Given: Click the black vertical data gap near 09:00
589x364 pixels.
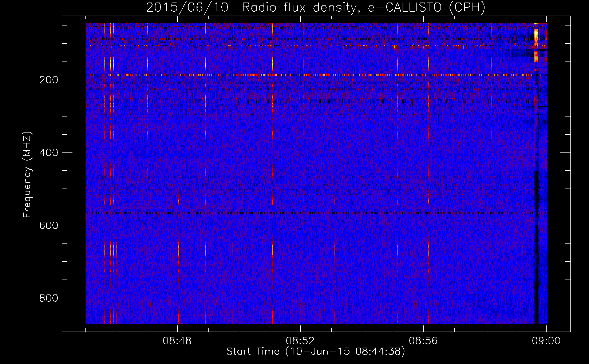Looking at the screenshot, I should click(536, 248).
